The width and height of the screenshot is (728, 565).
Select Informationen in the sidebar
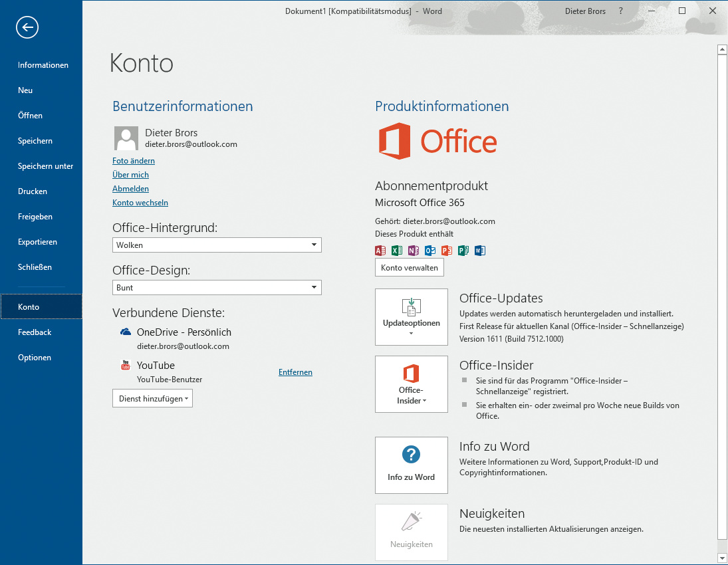[41, 65]
